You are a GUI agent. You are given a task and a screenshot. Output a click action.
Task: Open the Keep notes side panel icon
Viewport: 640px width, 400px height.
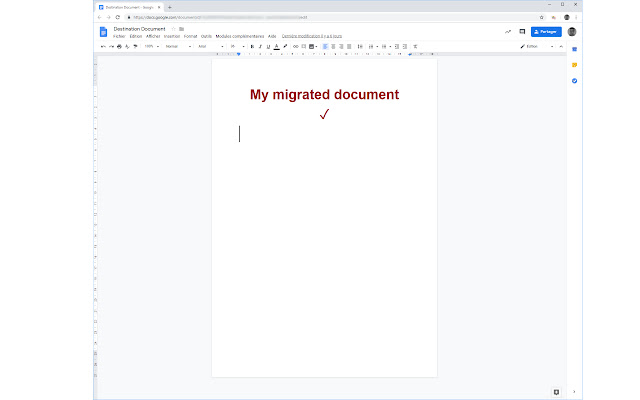574,65
